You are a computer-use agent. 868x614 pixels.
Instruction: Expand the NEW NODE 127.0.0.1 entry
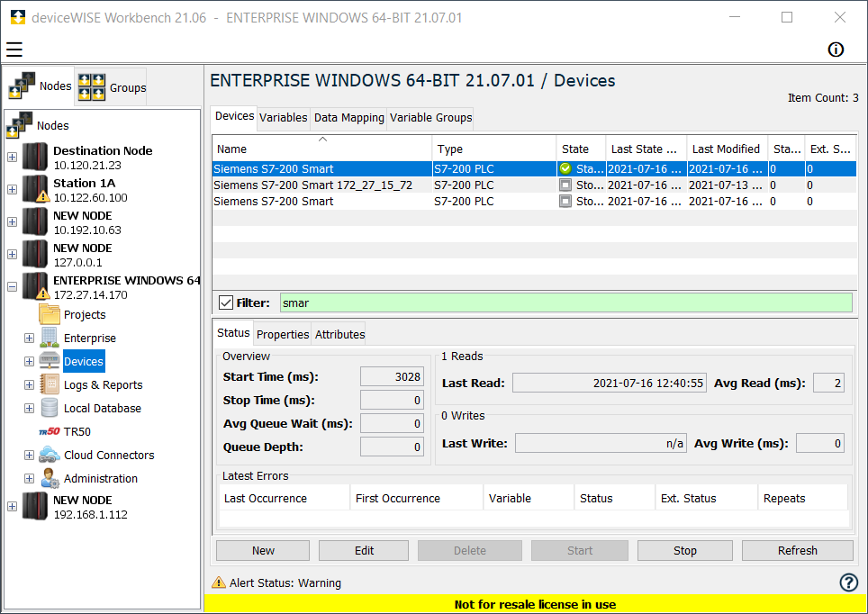point(13,254)
